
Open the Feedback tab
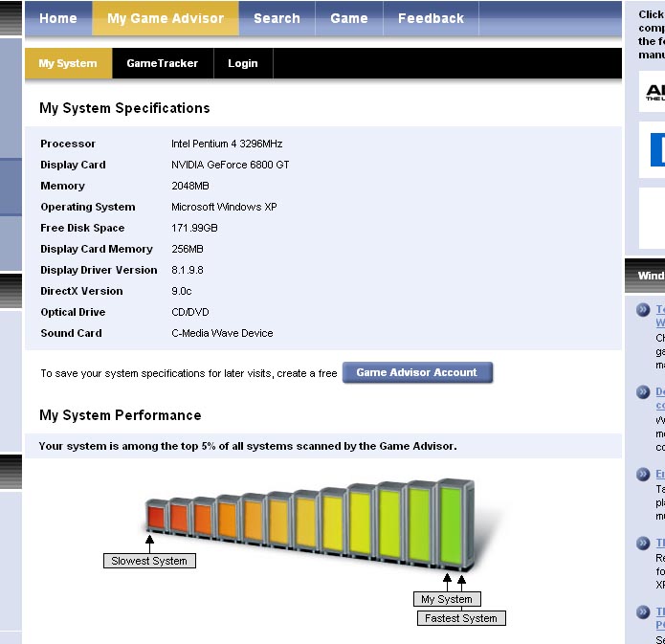pyautogui.click(x=431, y=18)
